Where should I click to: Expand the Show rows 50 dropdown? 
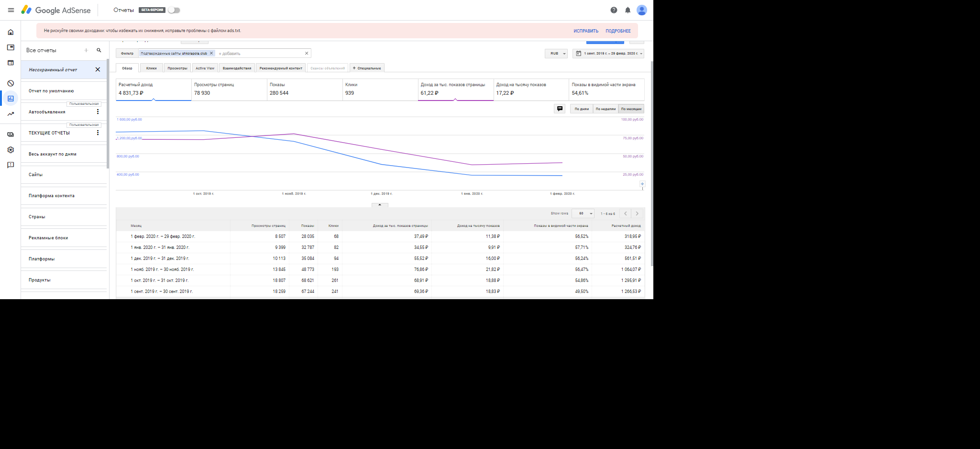point(583,213)
